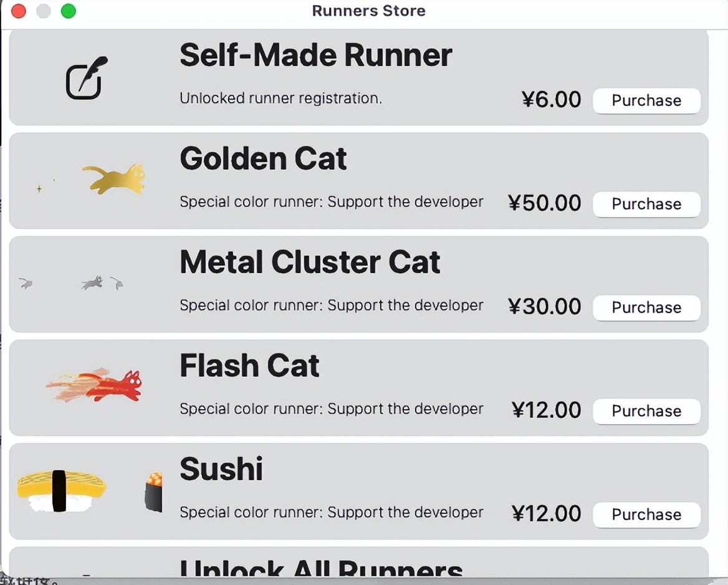Click the Runners Store window title
The height and width of the screenshot is (585, 728).
click(x=368, y=11)
